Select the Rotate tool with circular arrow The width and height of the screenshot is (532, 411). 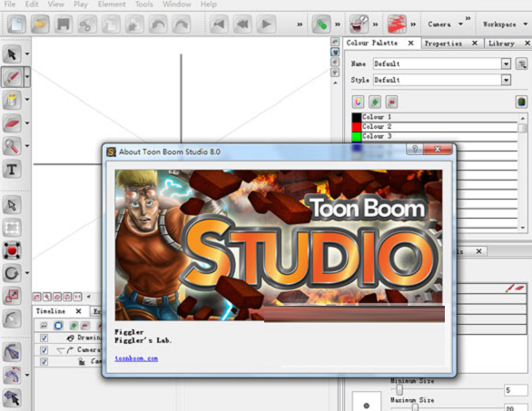pos(12,273)
